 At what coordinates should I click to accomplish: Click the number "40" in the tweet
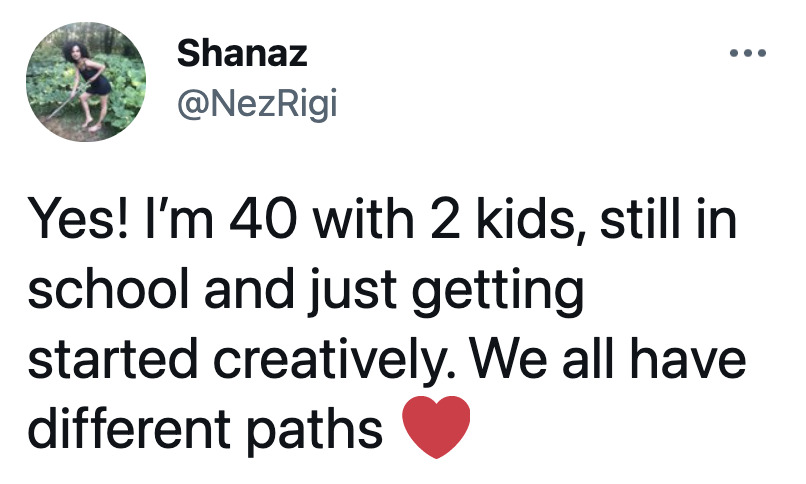[x=263, y=220]
